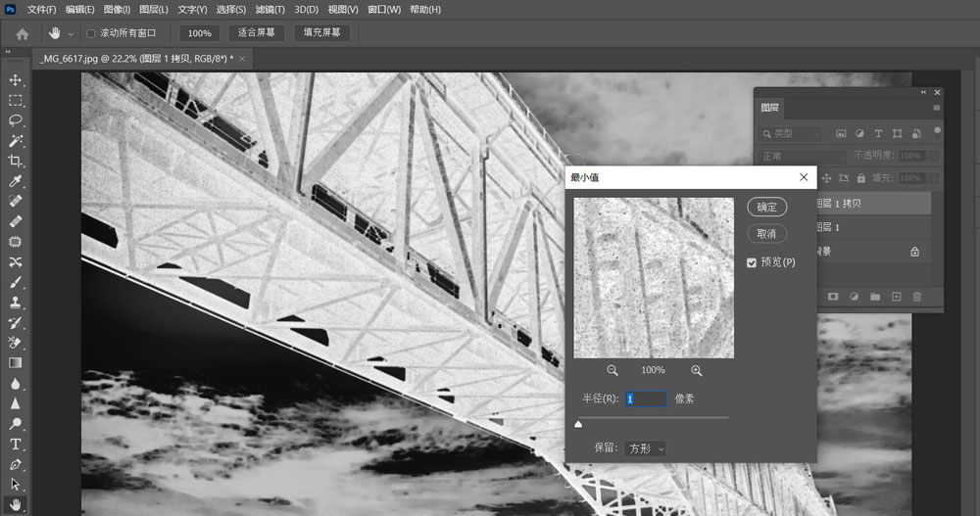Toggle the layer filter on/off switch
Screen dimensions: 980x516
point(938,131)
